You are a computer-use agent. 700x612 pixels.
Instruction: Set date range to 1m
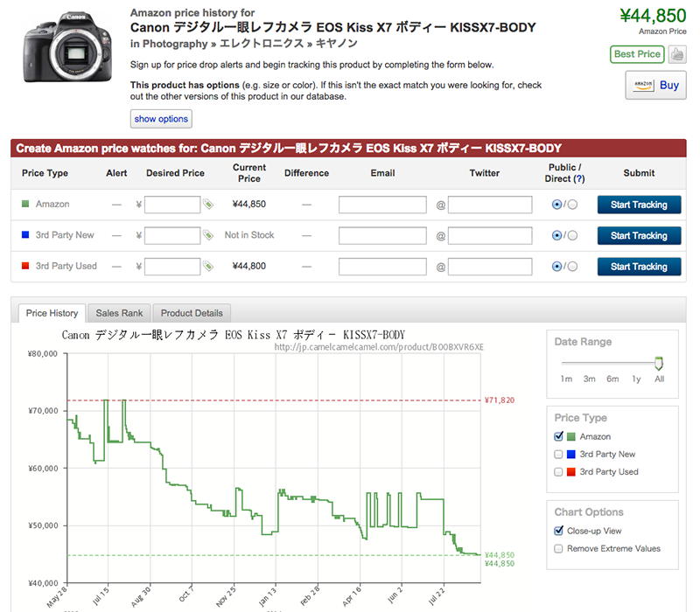566,379
